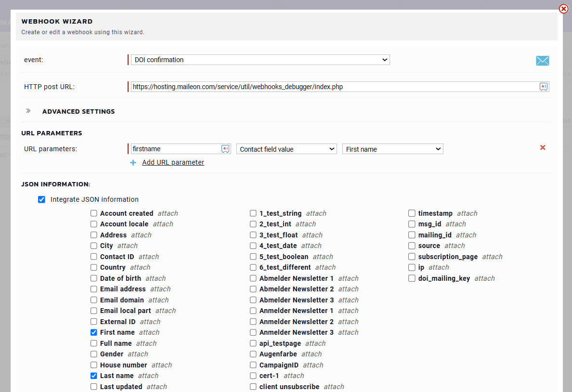Click attach next to Account created
Screen dimensions: 572x392
coord(168,213)
